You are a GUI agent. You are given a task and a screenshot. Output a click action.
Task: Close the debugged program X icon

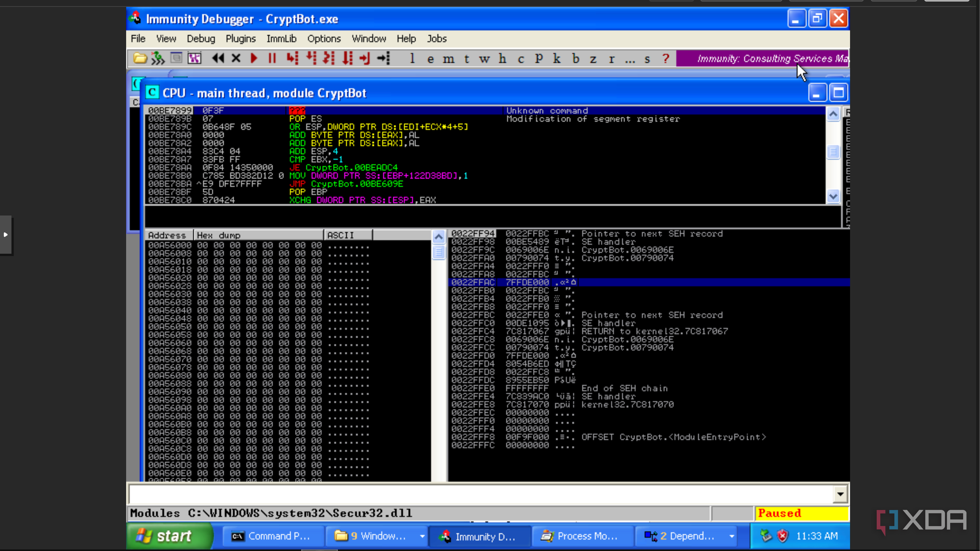click(236, 58)
